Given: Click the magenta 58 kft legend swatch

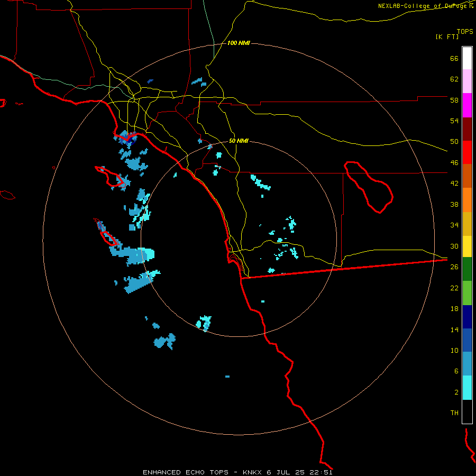Looking at the screenshot, I should pyautogui.click(x=467, y=105).
